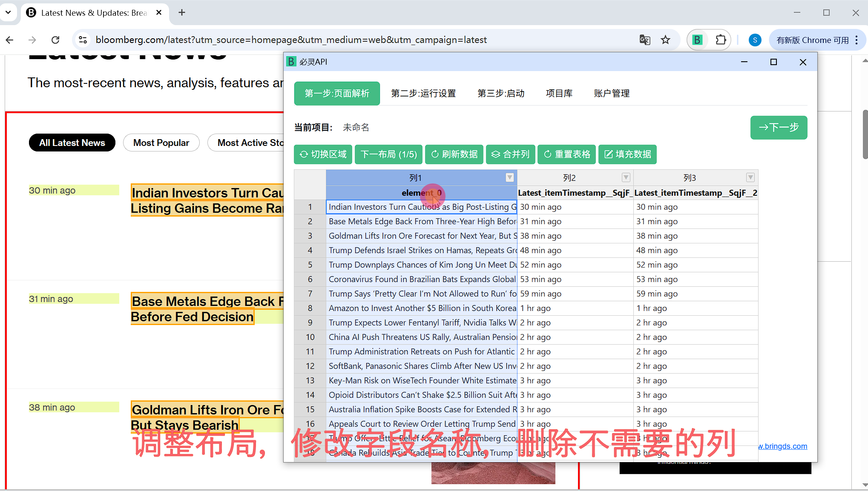Click the Chrome profile avatar
Viewport: 868px width, 491px height.
pos(755,40)
